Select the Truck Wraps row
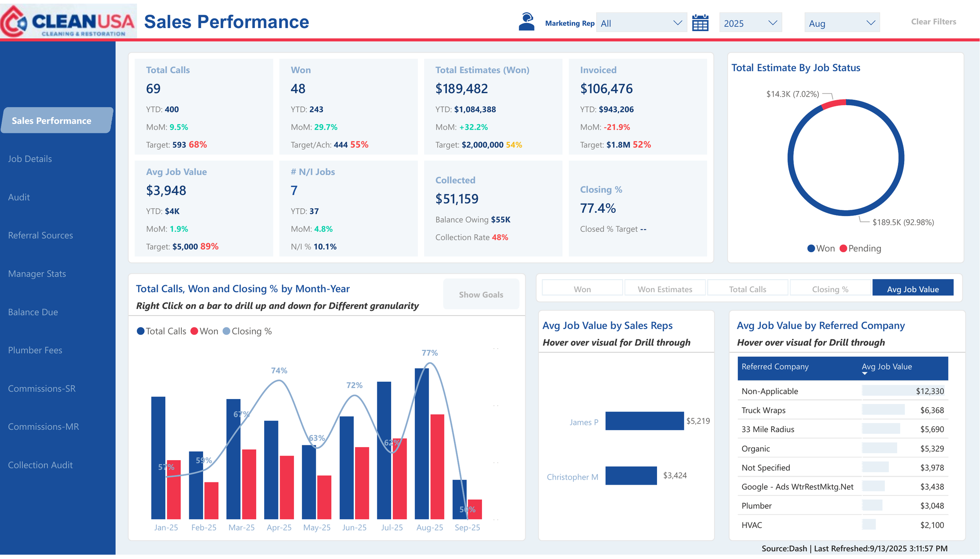The height and width of the screenshot is (559, 980). [x=842, y=410]
